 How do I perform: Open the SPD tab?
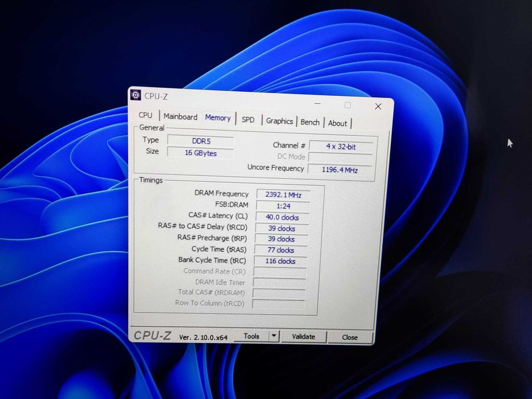(x=248, y=120)
